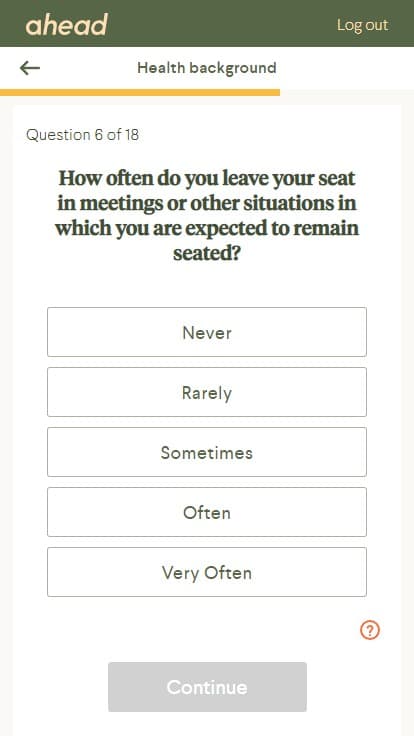The image size is (414, 736).
Task: Click the word Never inside the first option
Action: click(x=207, y=332)
